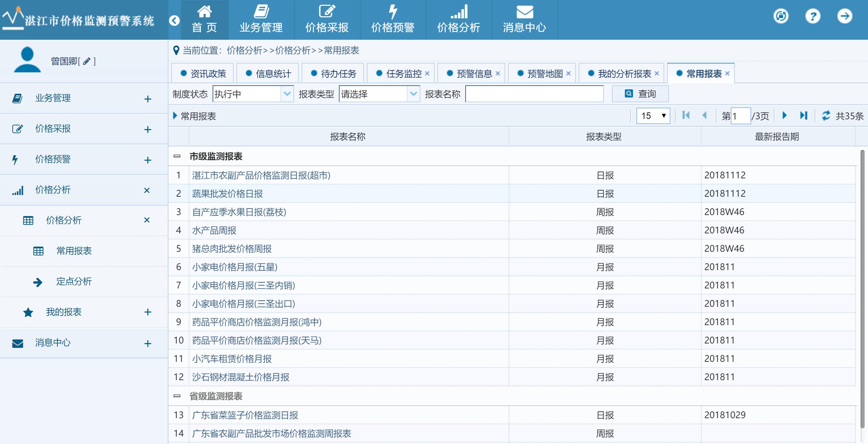Switch to the 预警地图 tab
868x444 pixels.
click(x=544, y=73)
